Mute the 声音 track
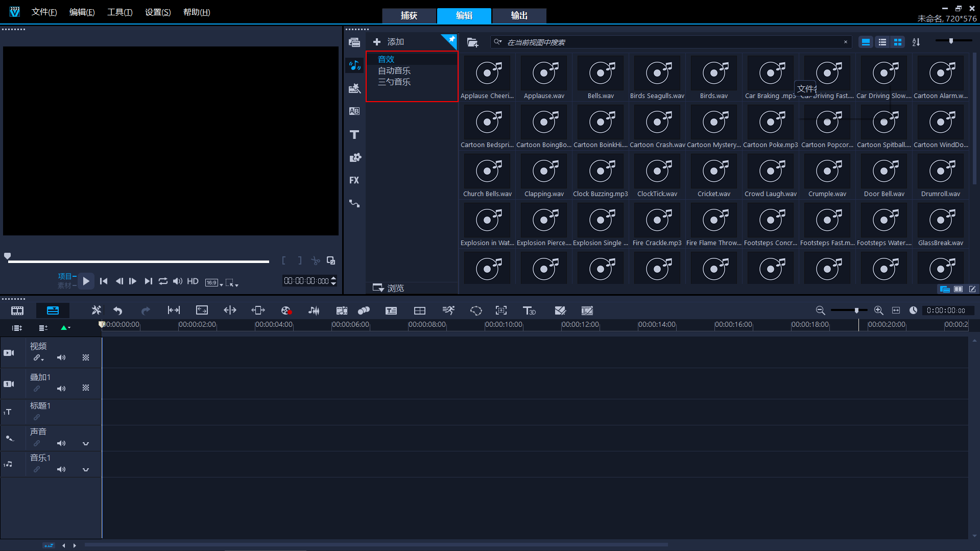Screen dimensions: 980x551 click(61, 443)
